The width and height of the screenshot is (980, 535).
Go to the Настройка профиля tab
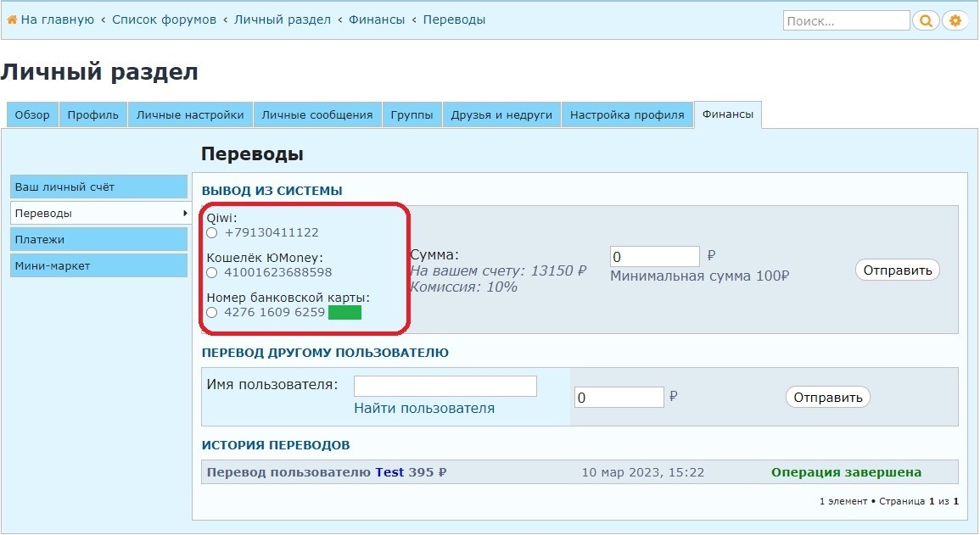pos(626,115)
